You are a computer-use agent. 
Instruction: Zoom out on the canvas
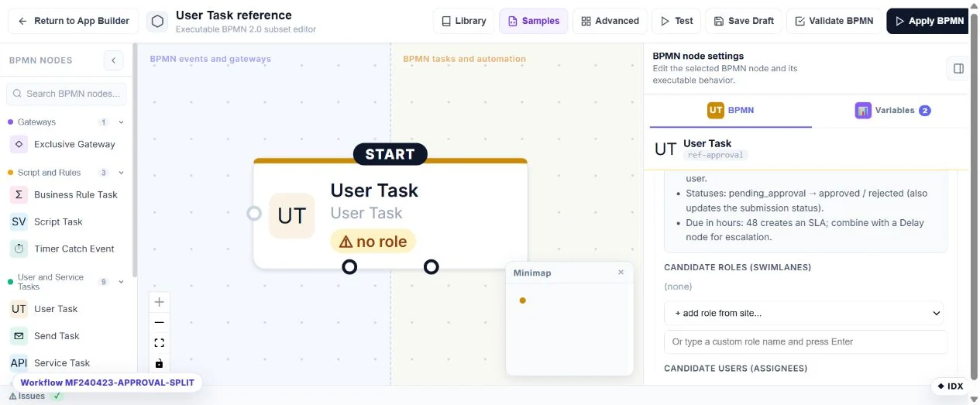pyautogui.click(x=159, y=322)
